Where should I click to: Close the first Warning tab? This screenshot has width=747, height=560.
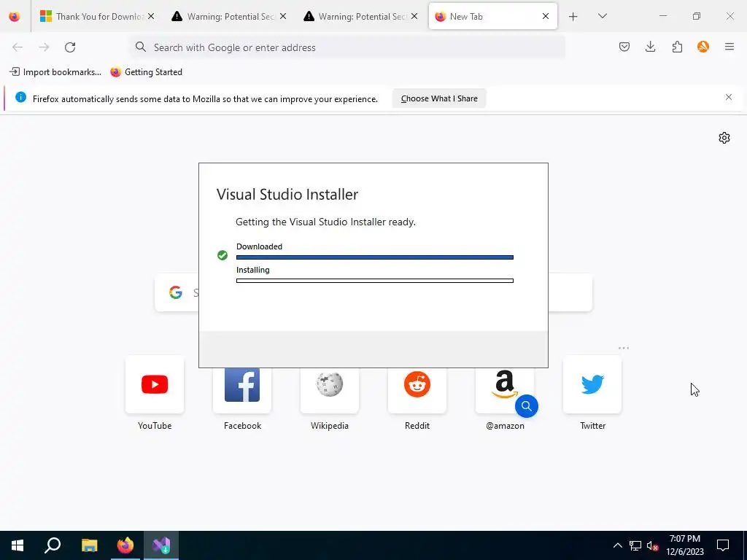click(x=283, y=16)
